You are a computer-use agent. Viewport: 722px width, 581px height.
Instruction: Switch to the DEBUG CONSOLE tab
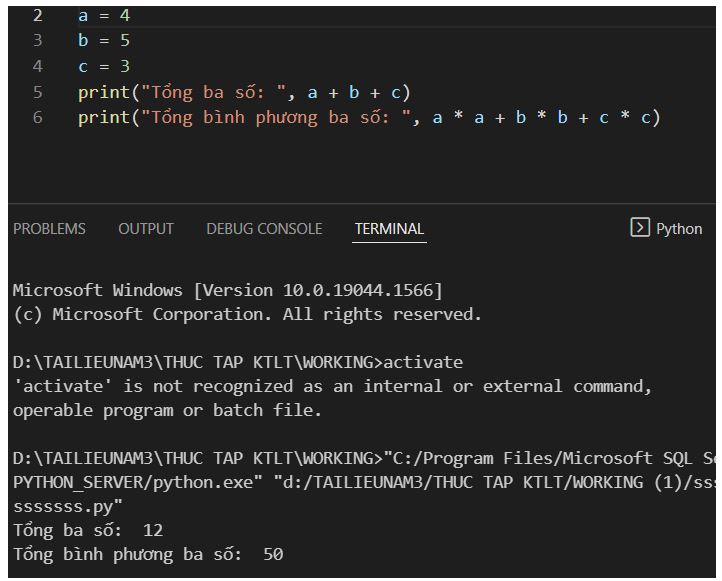[264, 229]
